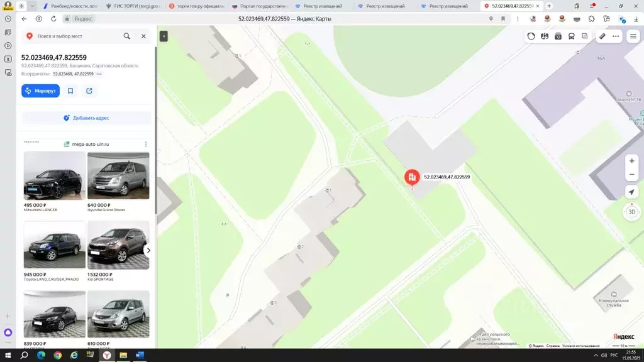Click the share icon near the coordinates
644x362 pixels.
pos(89,90)
